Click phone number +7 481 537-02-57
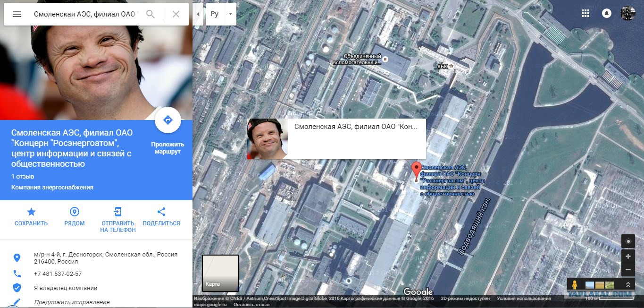 tap(58, 274)
